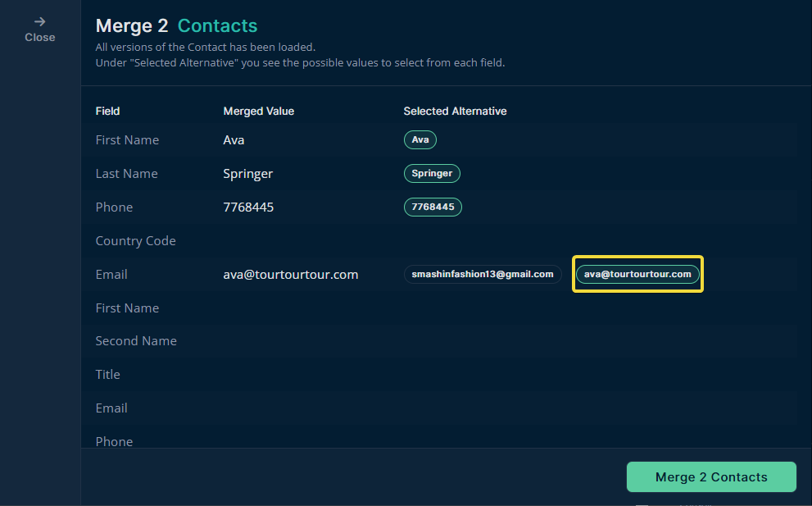The width and height of the screenshot is (812, 506).
Task: Choose smashinfashion13@gmail.com email alternative
Action: pos(483,274)
